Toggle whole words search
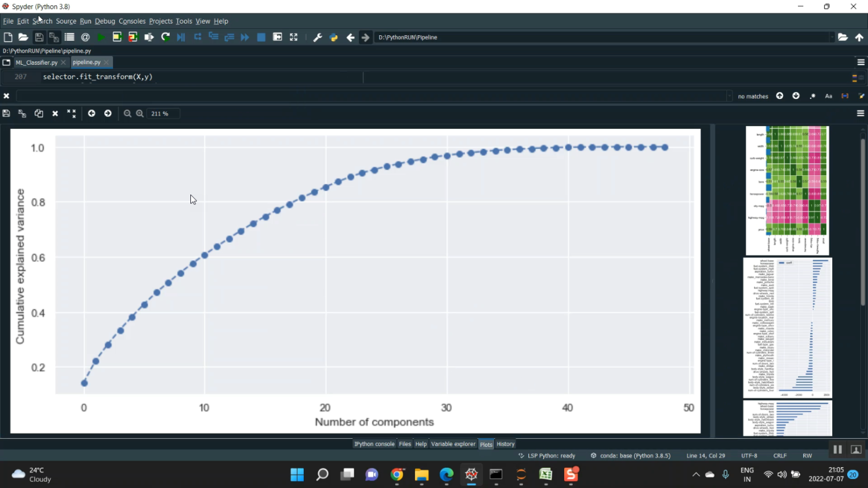The width and height of the screenshot is (868, 488). point(845,96)
